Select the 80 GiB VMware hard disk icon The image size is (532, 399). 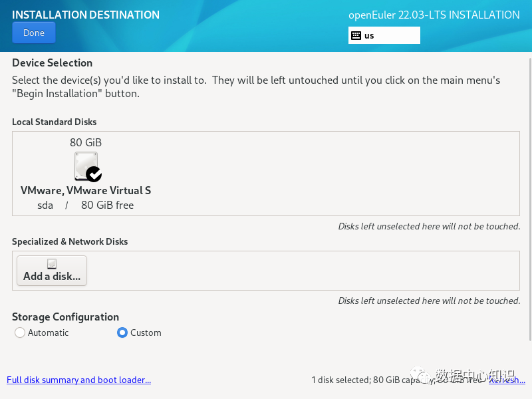(x=88, y=167)
